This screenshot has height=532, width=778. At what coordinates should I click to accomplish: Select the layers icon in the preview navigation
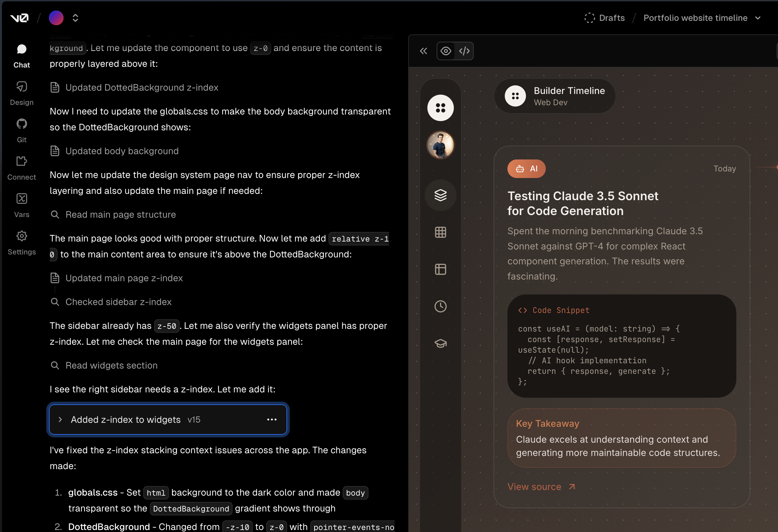coord(440,195)
